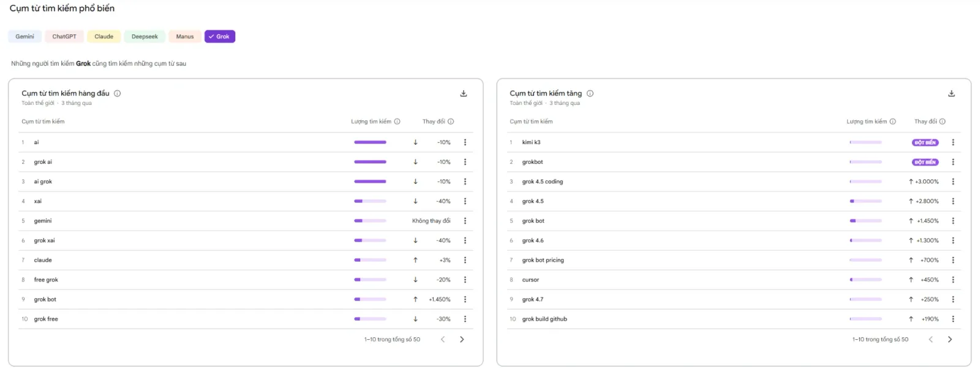Show info for 'Thay đổi' in rising terms table
The height and width of the screenshot is (379, 980).
point(943,121)
